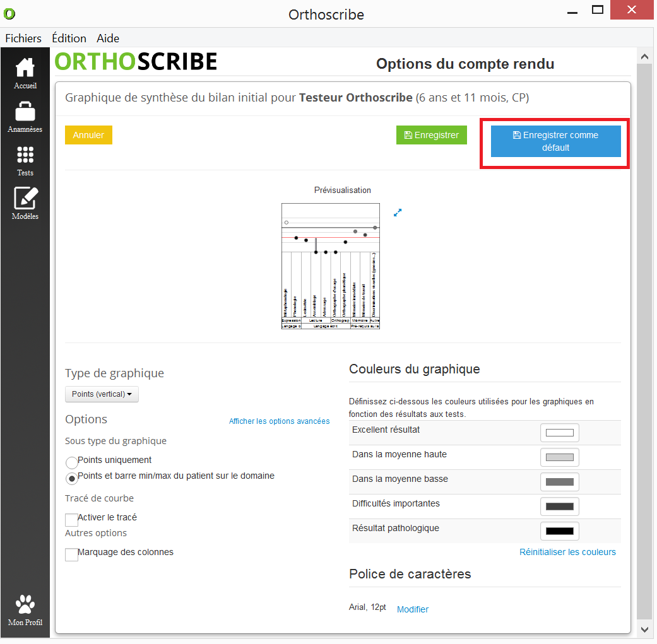Pick the Résultat pathologique black color swatch
Viewport: 657px width, 644px height.
(x=559, y=531)
